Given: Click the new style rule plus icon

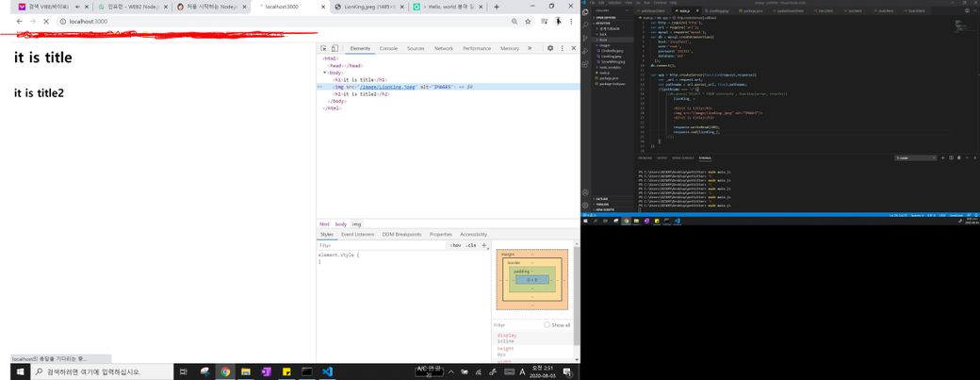Looking at the screenshot, I should [x=484, y=245].
